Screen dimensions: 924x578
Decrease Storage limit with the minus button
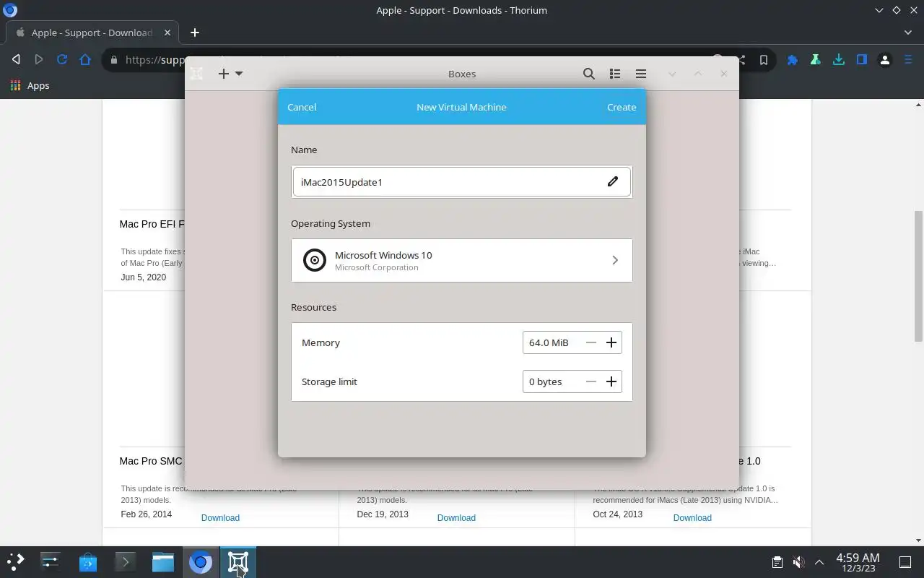click(591, 381)
